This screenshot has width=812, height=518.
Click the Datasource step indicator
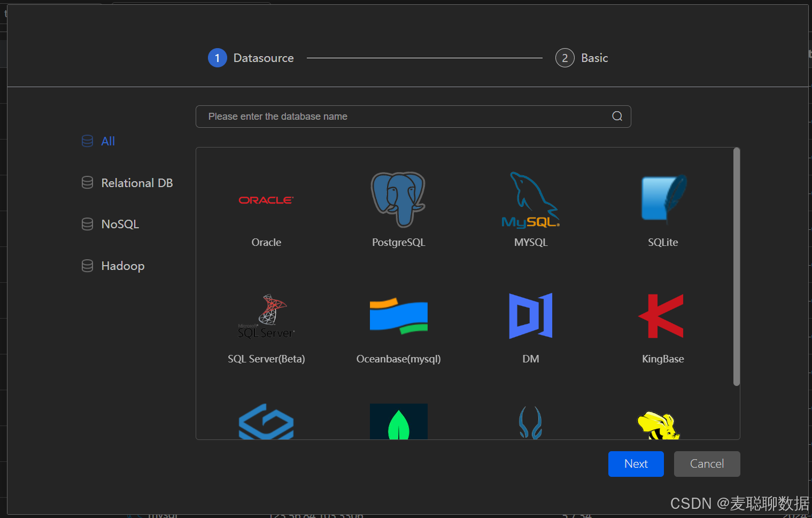251,58
